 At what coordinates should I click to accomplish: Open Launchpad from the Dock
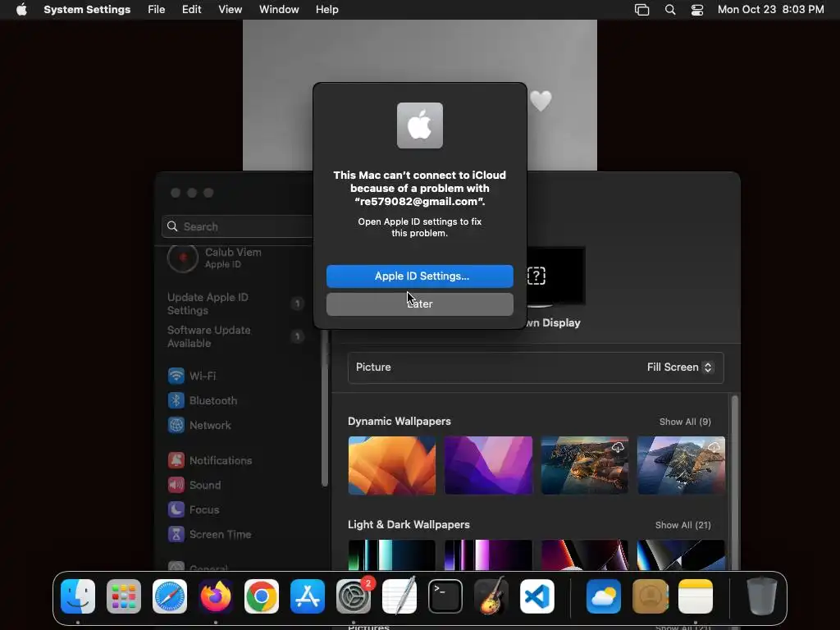click(x=124, y=596)
